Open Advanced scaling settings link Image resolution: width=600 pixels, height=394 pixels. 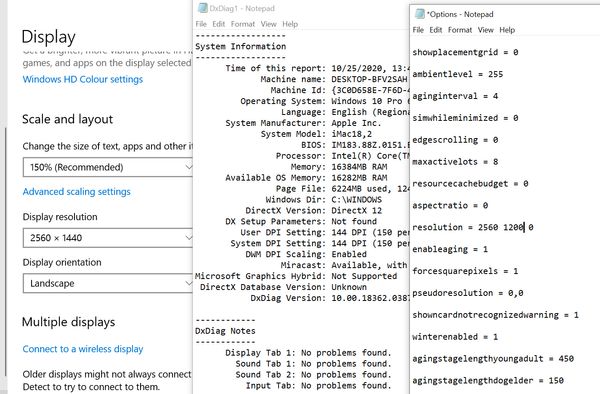click(77, 192)
